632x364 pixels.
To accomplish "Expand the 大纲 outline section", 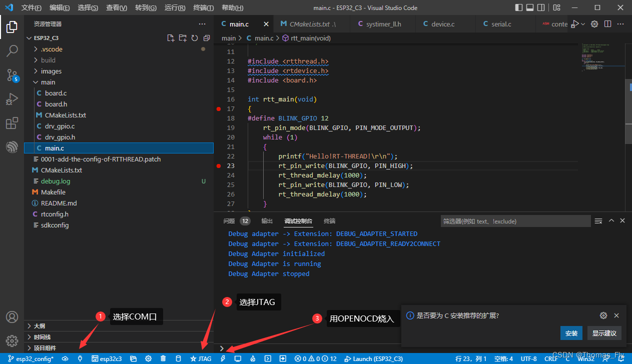I will pos(119,326).
